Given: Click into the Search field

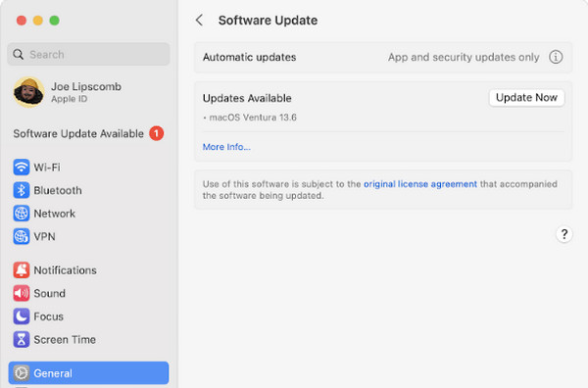Looking at the screenshot, I should tap(88, 54).
